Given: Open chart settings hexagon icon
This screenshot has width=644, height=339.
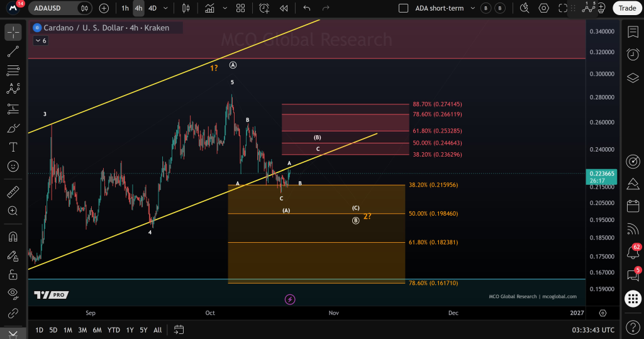Looking at the screenshot, I should point(544,8).
